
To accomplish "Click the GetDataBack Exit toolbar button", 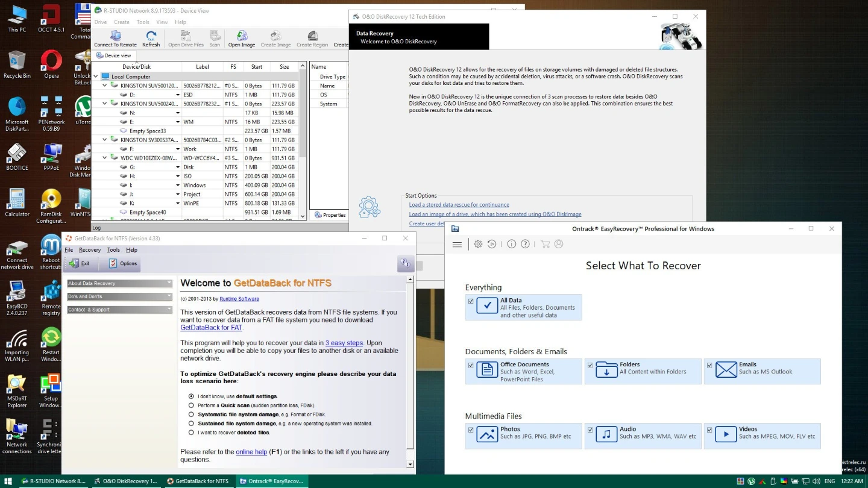I will (80, 263).
